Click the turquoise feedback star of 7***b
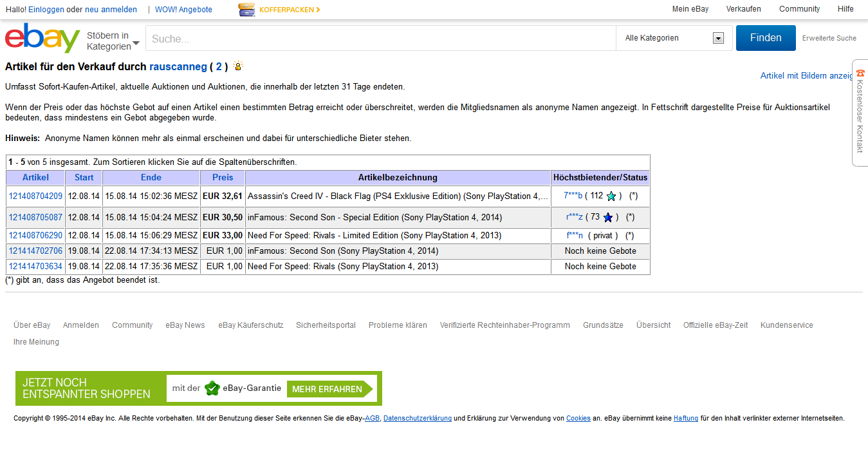868x456 pixels. tap(611, 196)
